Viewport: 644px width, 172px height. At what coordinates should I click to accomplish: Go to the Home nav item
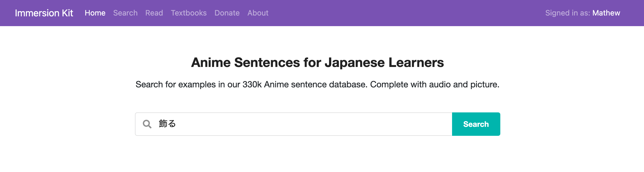(x=95, y=13)
